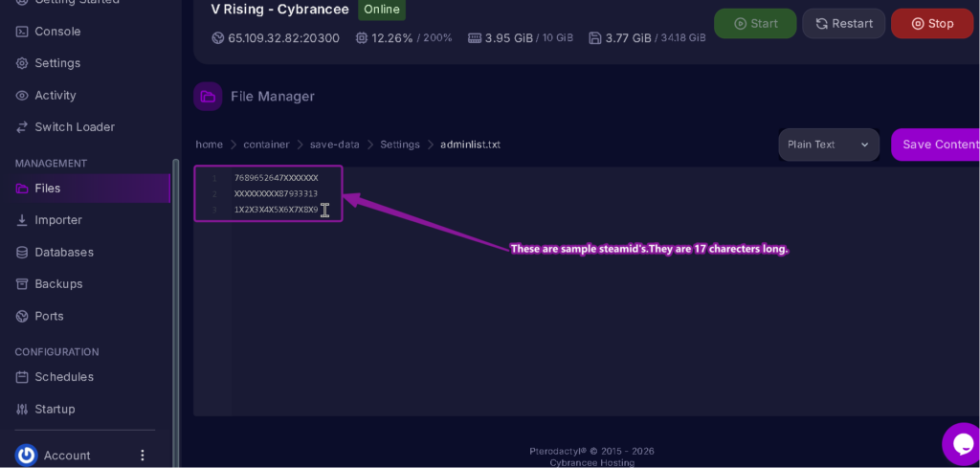Click the CPU usage chip icon
Viewport: 980px width, 468px height.
click(x=361, y=38)
